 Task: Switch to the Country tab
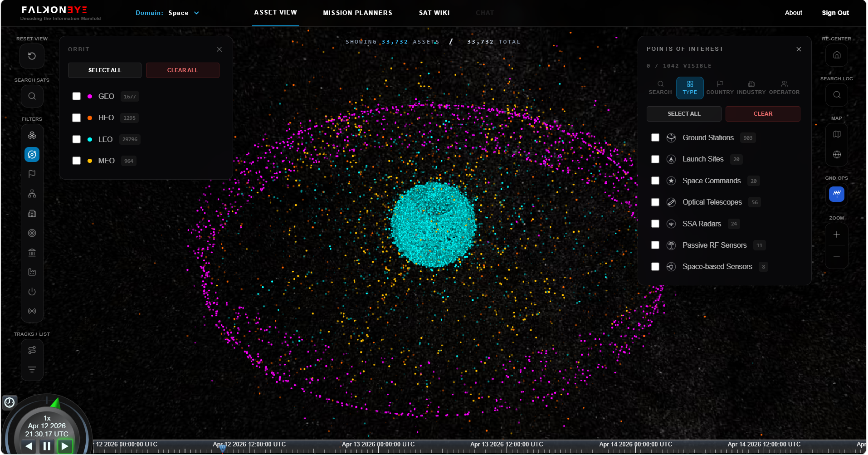pos(720,88)
